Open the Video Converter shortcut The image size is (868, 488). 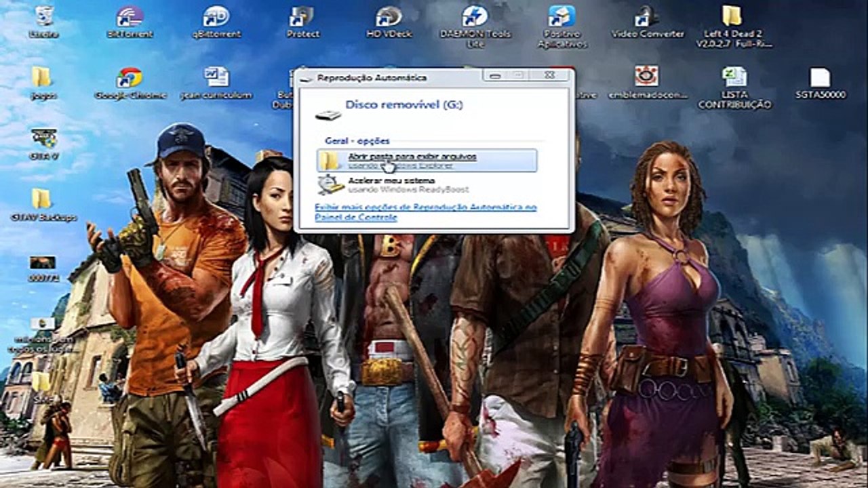tap(648, 21)
